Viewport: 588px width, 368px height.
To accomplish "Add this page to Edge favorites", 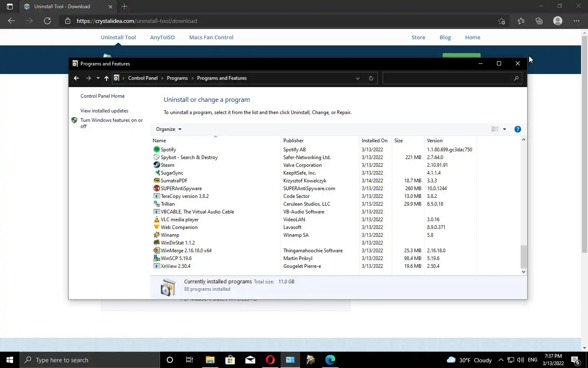I will (501, 21).
